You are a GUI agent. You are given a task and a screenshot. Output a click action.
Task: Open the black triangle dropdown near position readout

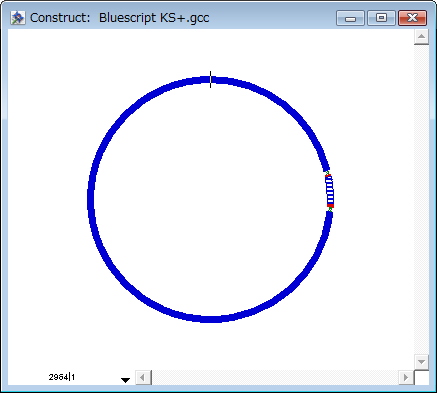pyautogui.click(x=125, y=380)
